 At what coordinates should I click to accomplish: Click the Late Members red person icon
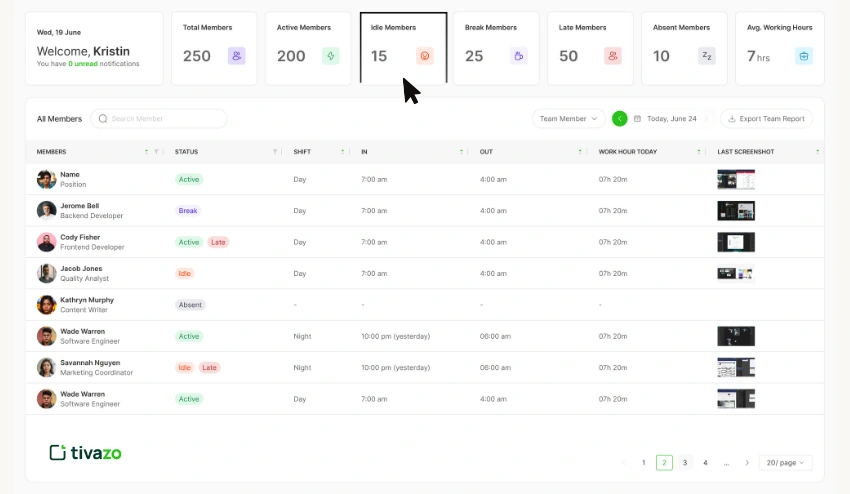click(613, 56)
